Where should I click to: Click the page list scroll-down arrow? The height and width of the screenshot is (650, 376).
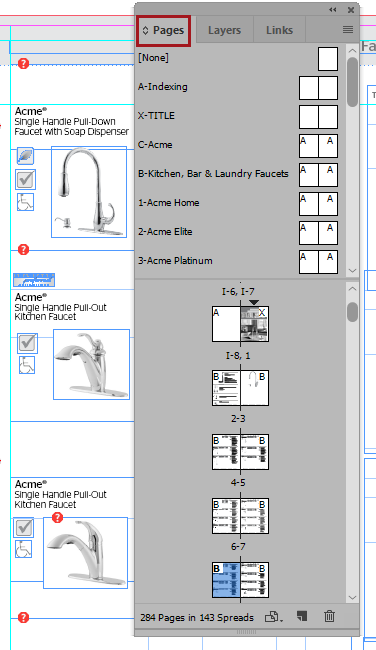352,597
